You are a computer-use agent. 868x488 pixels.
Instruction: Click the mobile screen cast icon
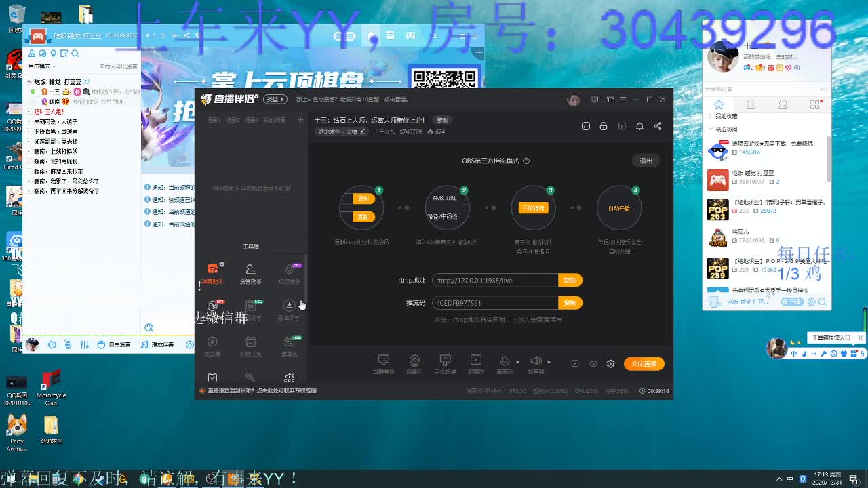click(x=446, y=363)
